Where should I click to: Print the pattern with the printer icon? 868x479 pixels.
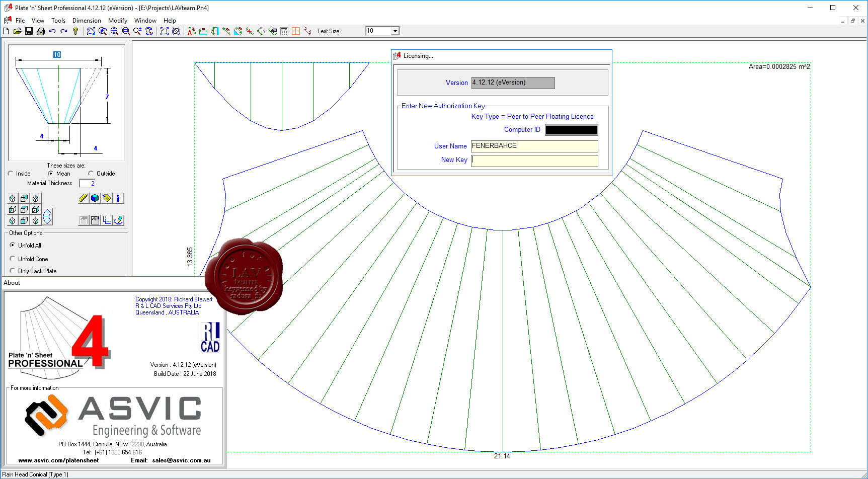[x=40, y=31]
